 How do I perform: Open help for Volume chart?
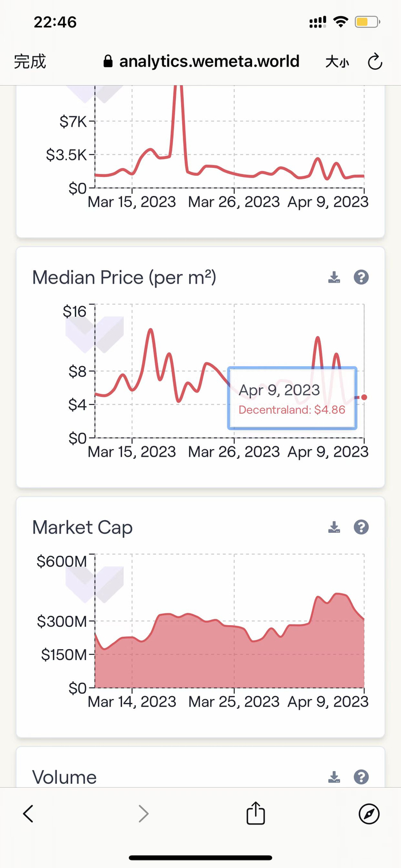[361, 777]
